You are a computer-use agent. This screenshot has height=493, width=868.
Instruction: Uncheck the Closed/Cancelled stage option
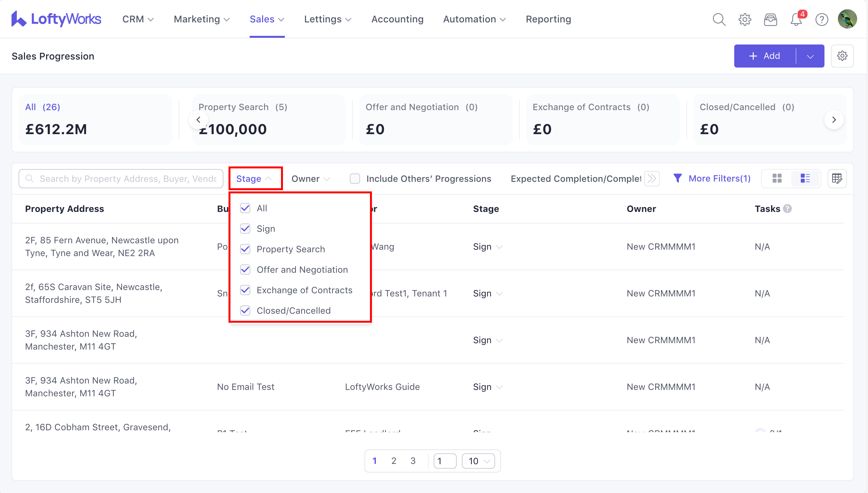point(245,311)
